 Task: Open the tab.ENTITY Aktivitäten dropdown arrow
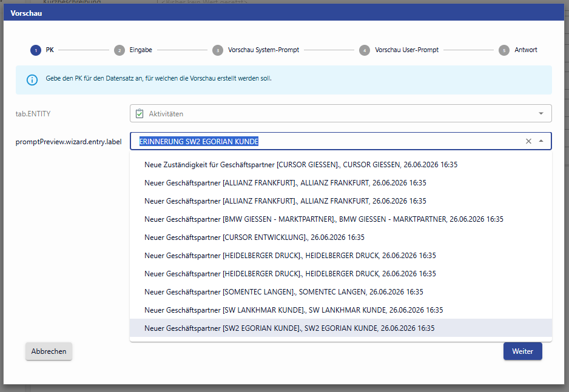pyautogui.click(x=541, y=114)
